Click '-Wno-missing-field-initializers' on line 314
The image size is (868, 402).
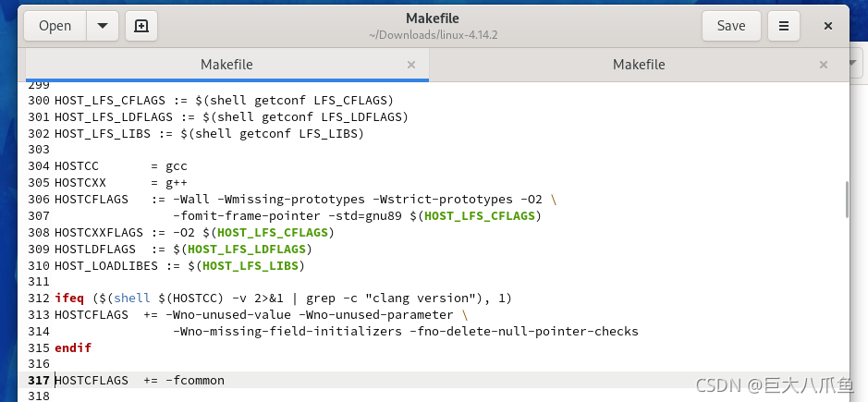tap(287, 331)
